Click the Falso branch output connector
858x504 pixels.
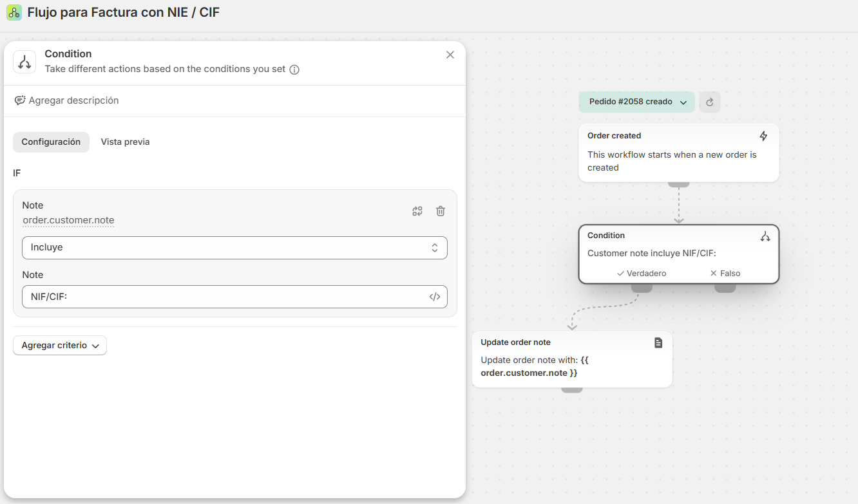coord(725,288)
